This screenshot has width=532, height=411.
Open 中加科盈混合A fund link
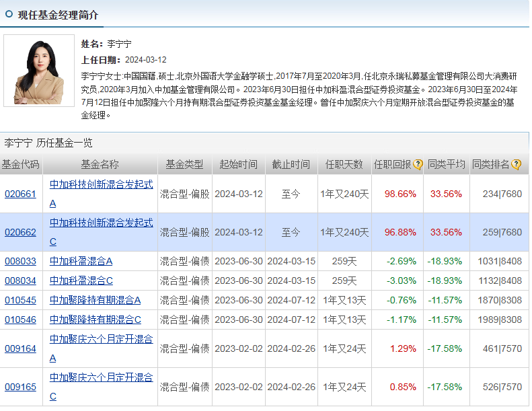point(81,261)
